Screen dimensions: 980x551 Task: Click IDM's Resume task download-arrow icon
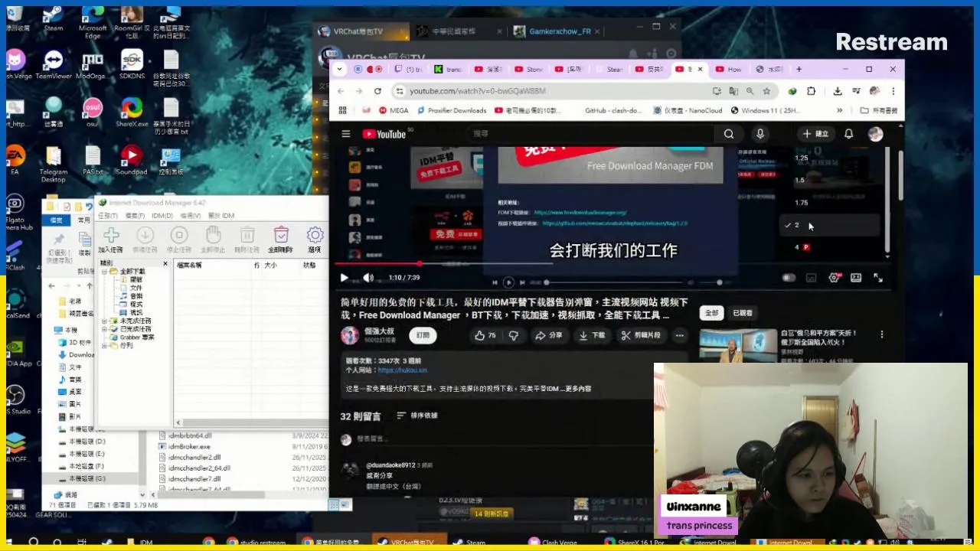tap(145, 235)
